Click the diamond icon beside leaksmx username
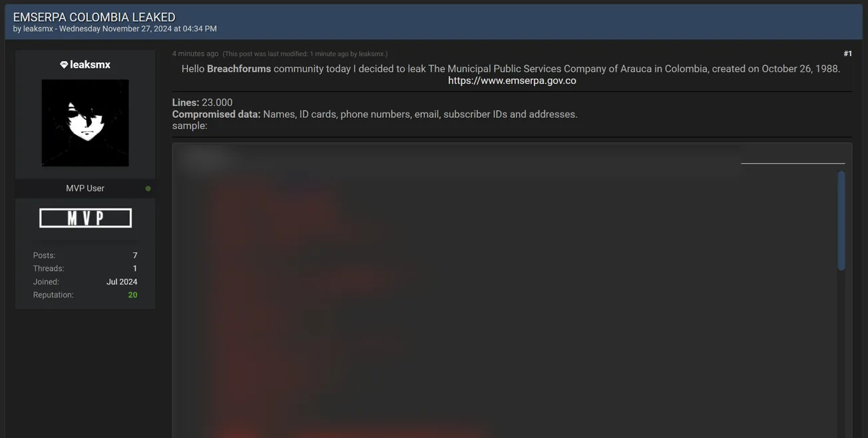The image size is (868, 438). point(64,65)
